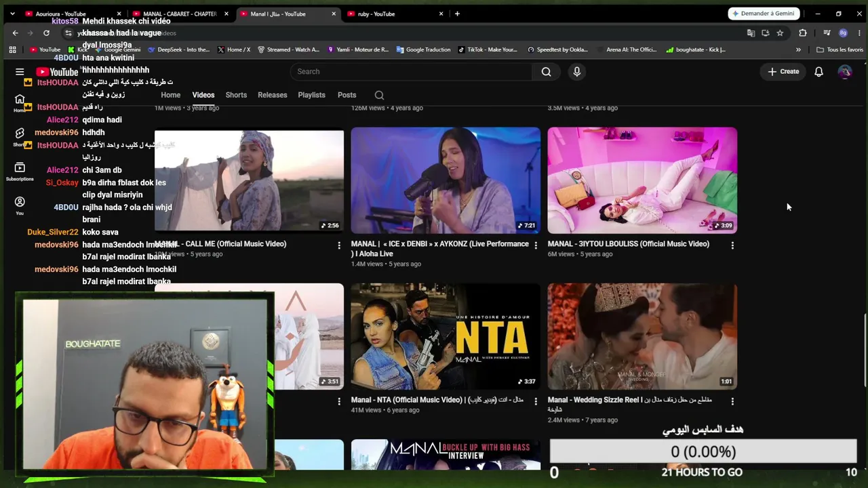Screen dimensions: 868x488
Task: Open options for the 3:51 video
Action: click(339, 401)
